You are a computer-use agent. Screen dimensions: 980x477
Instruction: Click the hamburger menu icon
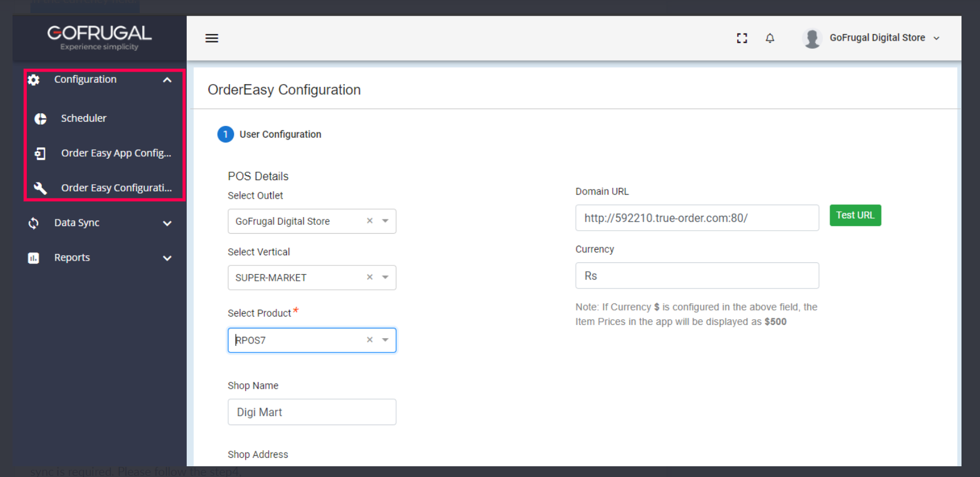pos(212,38)
